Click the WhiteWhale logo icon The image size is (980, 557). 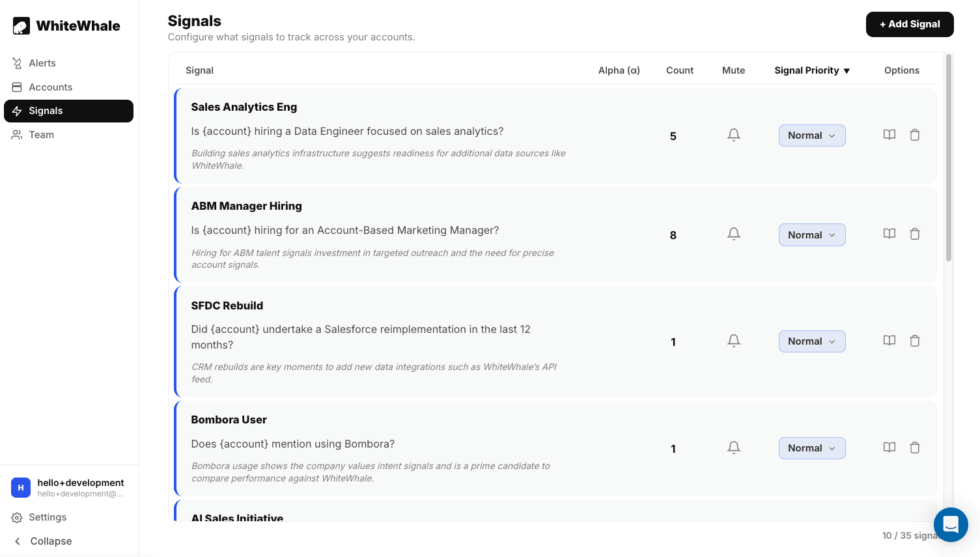click(21, 26)
